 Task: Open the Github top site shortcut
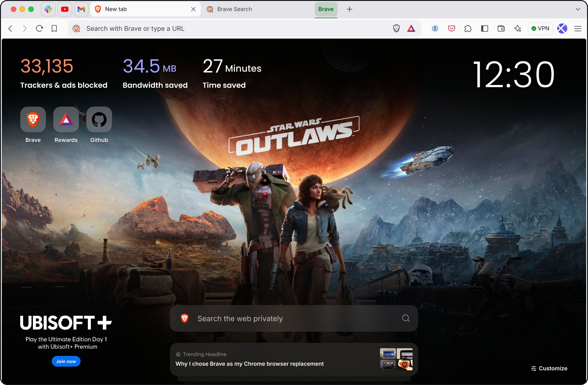point(99,120)
